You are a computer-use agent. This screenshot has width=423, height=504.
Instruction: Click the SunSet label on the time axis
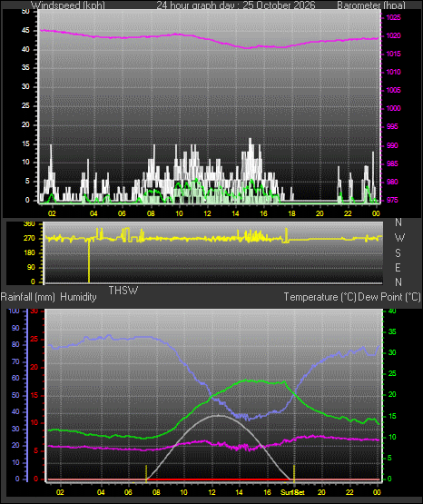point(292,492)
